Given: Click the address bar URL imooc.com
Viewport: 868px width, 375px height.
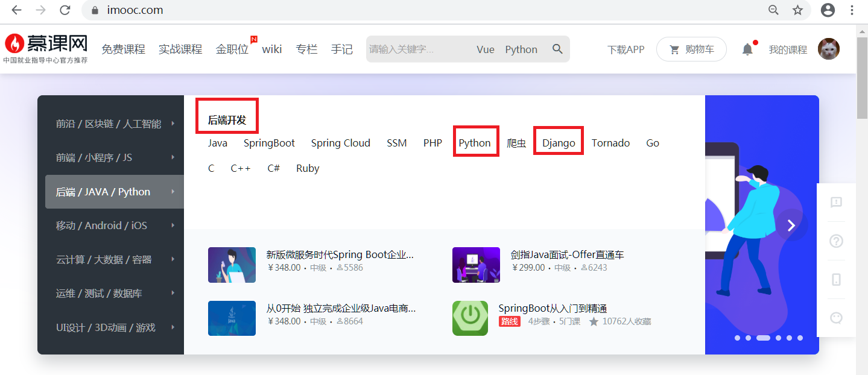Looking at the screenshot, I should point(135,10).
